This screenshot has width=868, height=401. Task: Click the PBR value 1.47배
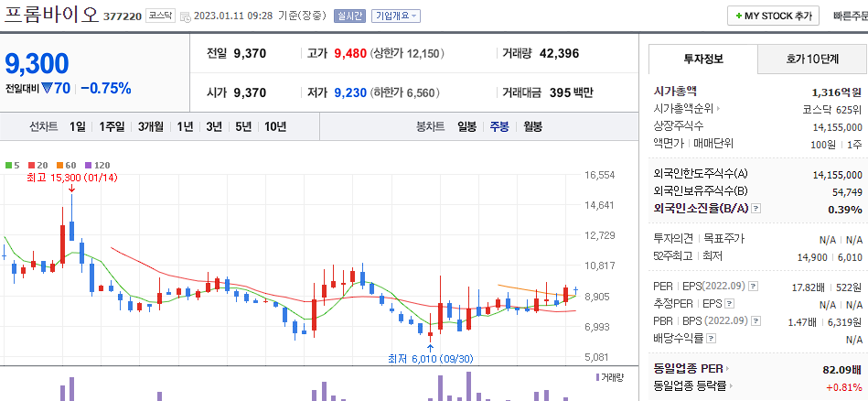pyautogui.click(x=802, y=321)
